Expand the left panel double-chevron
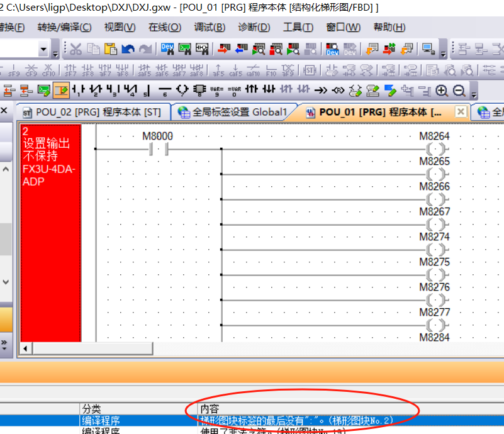This screenshot has height=434, width=504. [x=4, y=343]
